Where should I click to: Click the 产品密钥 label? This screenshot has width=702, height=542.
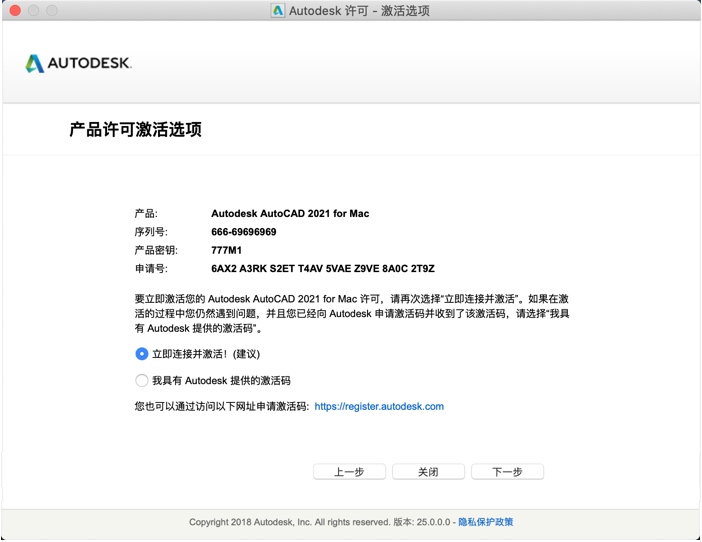156,250
